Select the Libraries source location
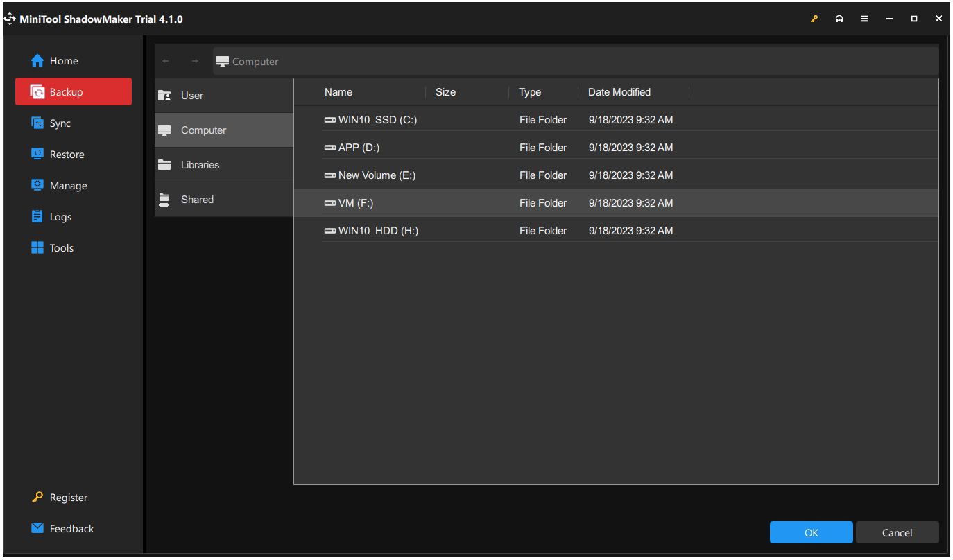The width and height of the screenshot is (953, 560). pyautogui.click(x=224, y=165)
